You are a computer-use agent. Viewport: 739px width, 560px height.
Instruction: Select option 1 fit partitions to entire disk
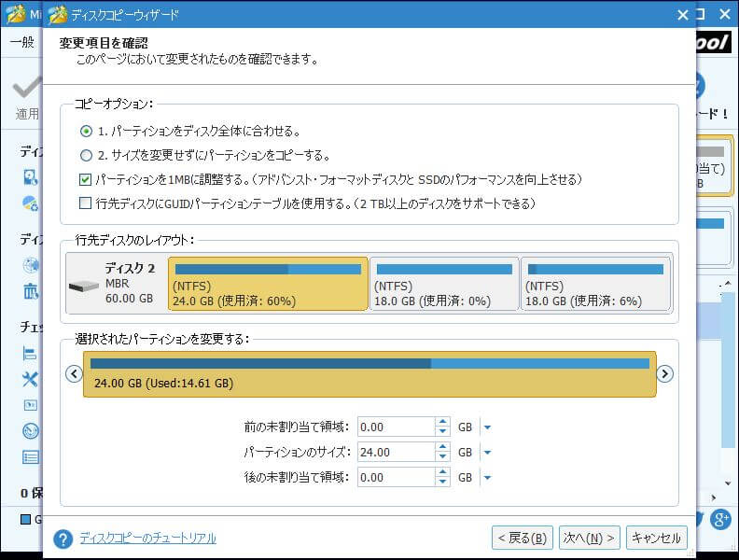pos(86,131)
